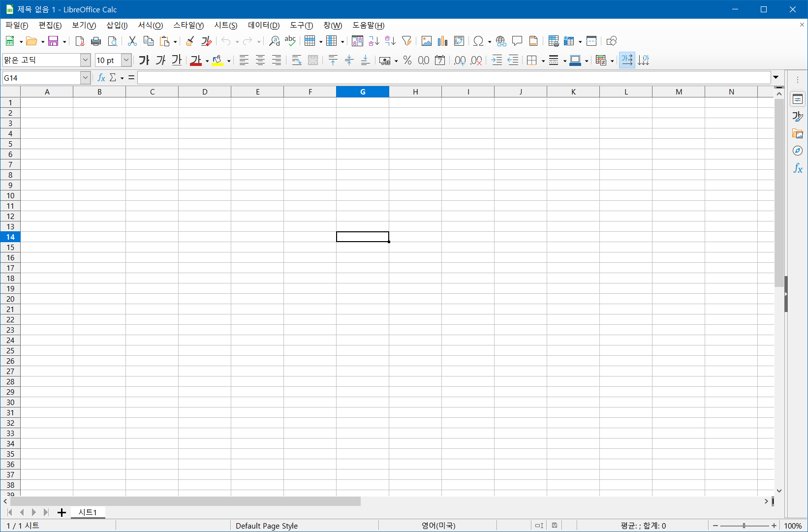The image size is (808, 532).
Task: Click Merge and Center Cells icon
Action: (313, 60)
